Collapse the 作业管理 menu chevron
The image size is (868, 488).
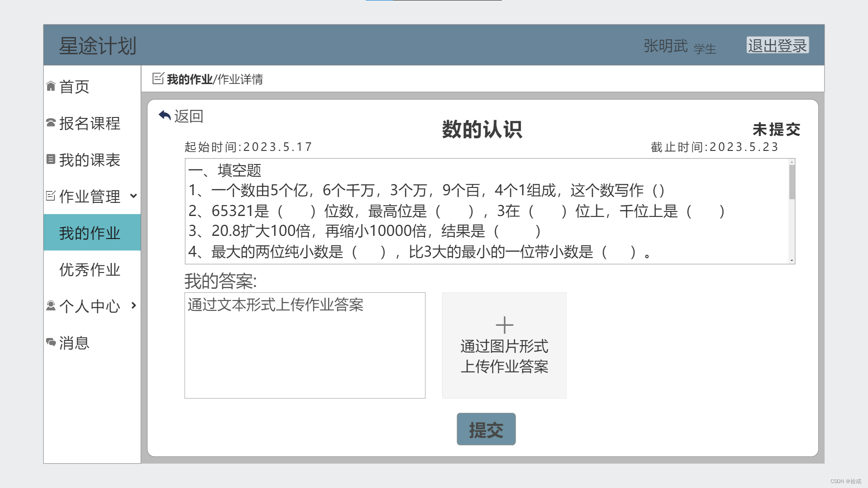tap(133, 196)
